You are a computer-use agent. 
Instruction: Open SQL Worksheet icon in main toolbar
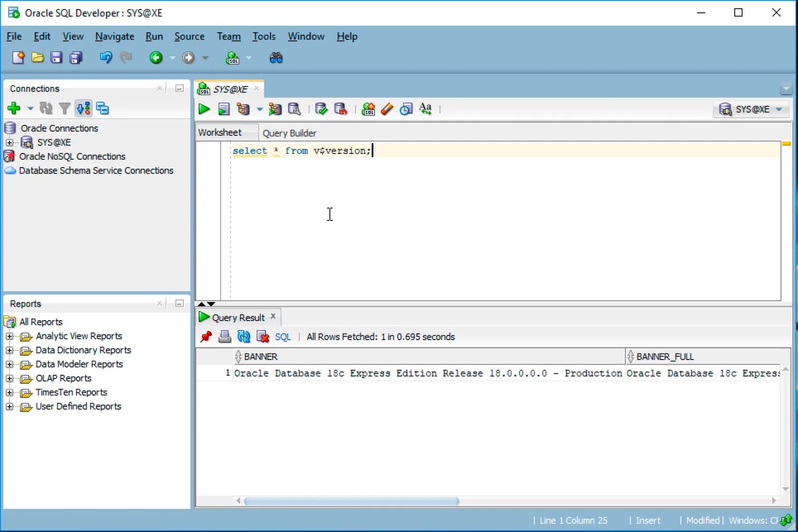pyautogui.click(x=232, y=58)
